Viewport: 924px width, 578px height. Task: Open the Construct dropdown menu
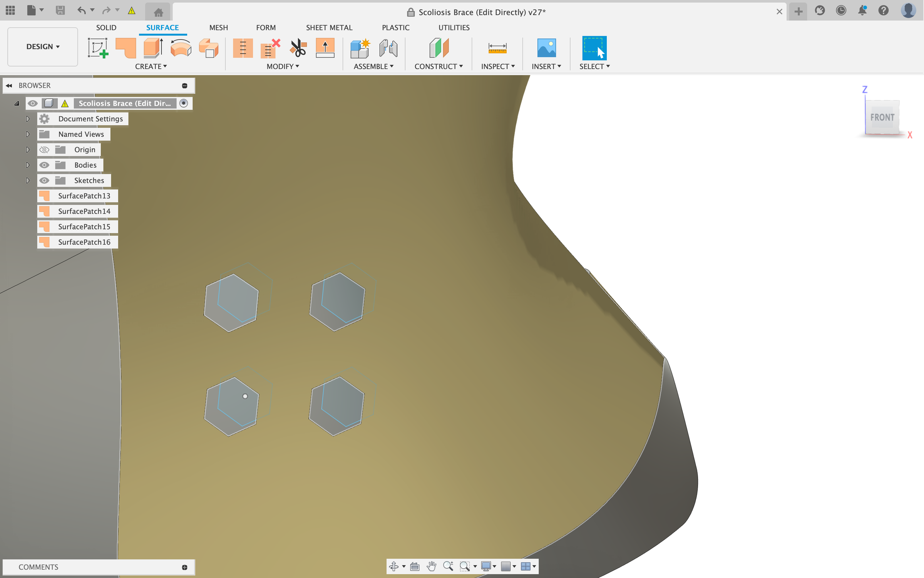tap(439, 66)
